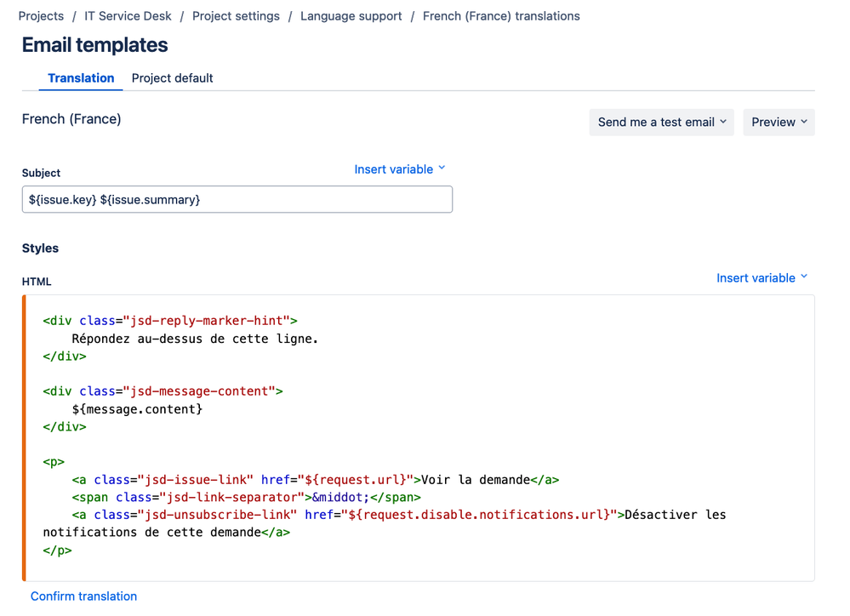Click the jsd-message-content div line
The image size is (850, 616).
tap(163, 391)
